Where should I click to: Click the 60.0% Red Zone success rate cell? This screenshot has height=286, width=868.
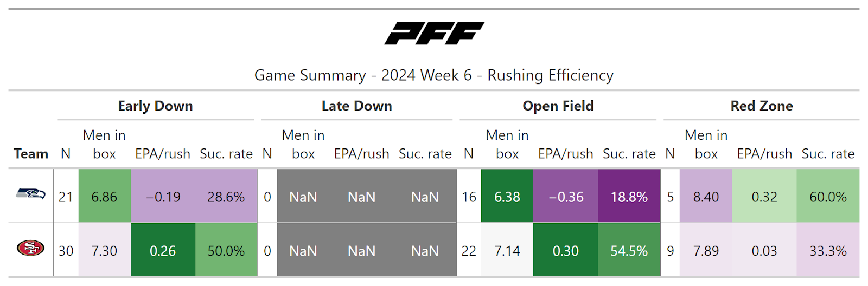click(828, 197)
